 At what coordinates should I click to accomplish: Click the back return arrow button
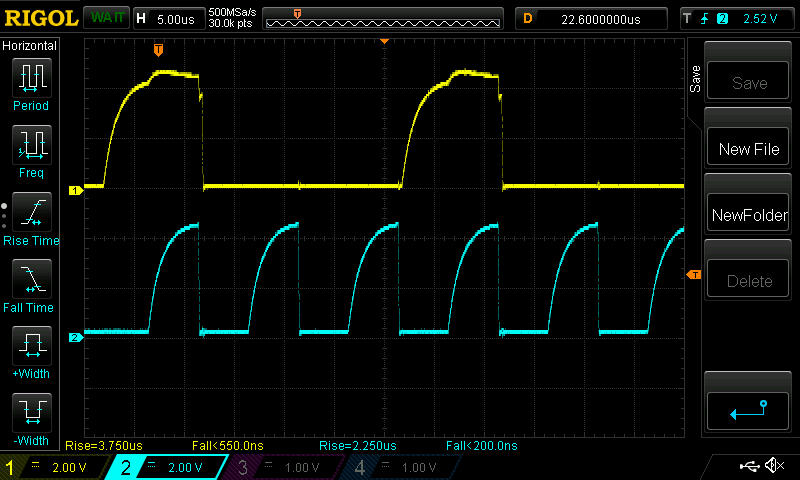pyautogui.click(x=748, y=411)
